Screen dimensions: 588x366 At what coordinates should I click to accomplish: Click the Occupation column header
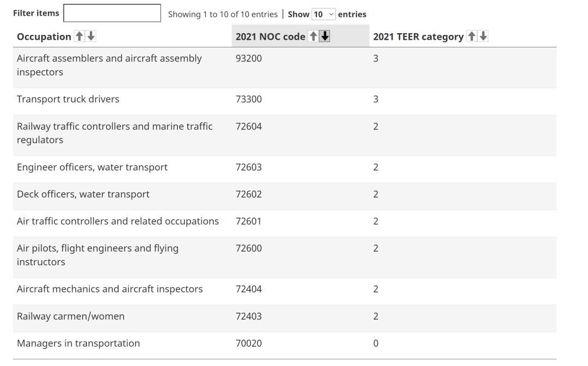point(44,37)
